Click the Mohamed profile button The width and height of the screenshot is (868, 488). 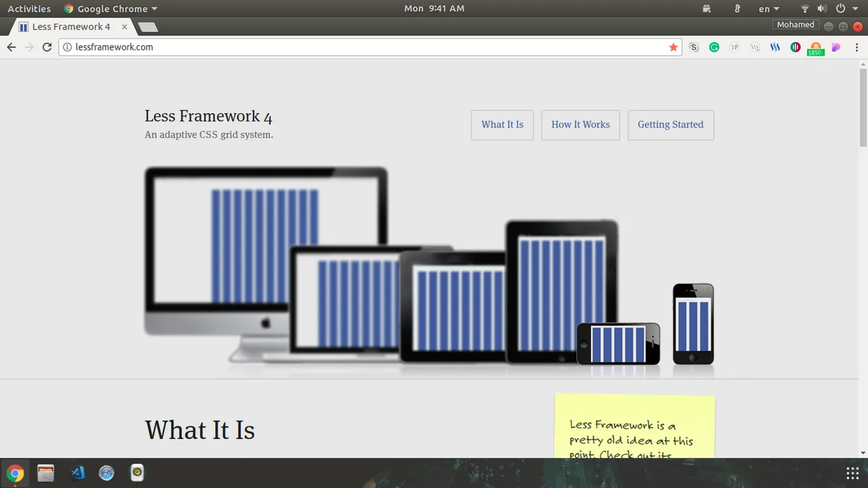[795, 24]
